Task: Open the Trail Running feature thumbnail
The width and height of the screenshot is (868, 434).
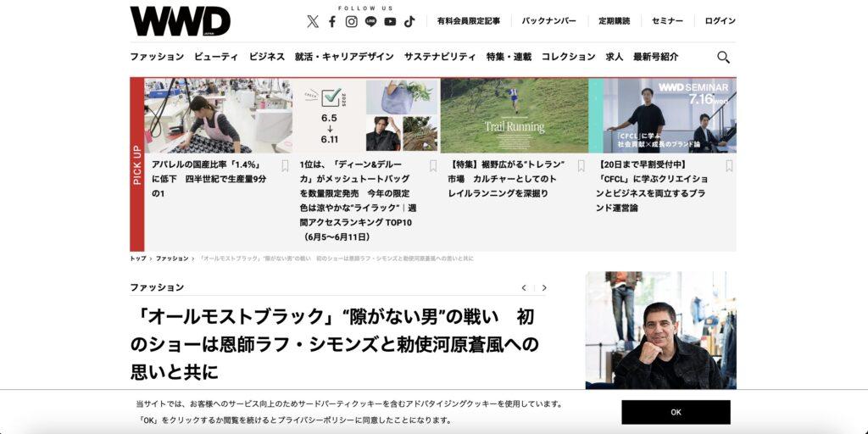Action: point(515,115)
